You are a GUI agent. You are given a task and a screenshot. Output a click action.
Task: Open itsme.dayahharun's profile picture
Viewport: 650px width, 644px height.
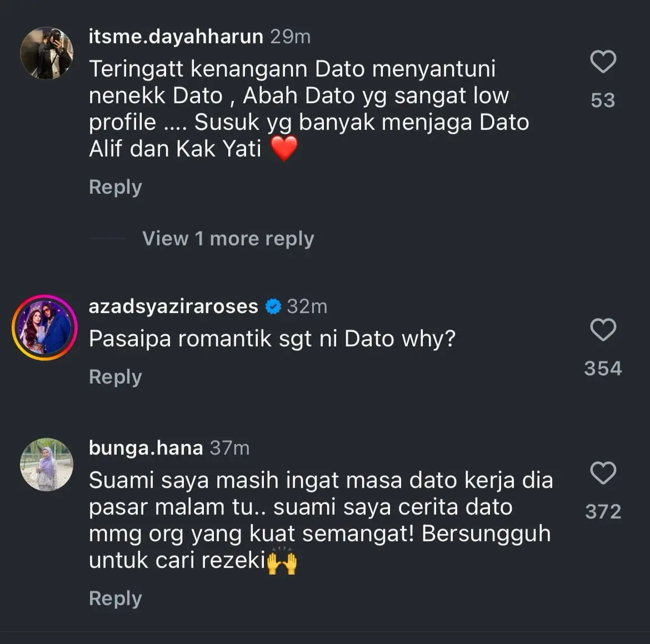pos(47,42)
